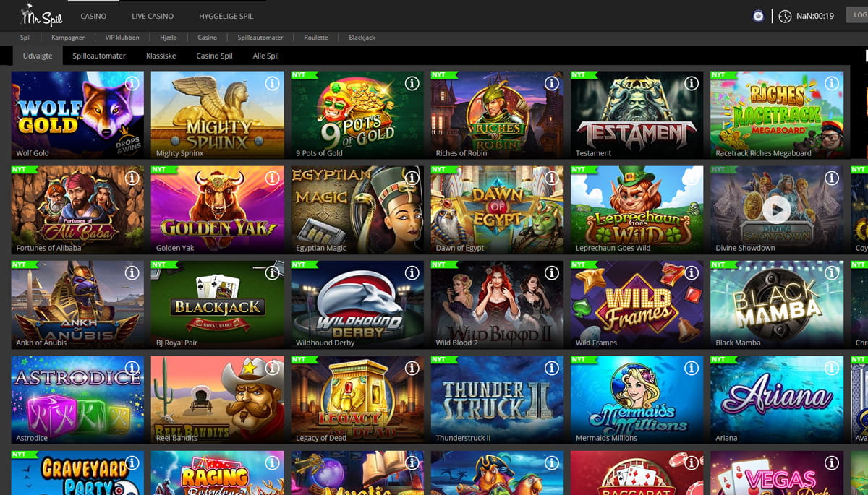Launch the Ariana game thumbnail
The image size is (868, 495).
tap(776, 400)
